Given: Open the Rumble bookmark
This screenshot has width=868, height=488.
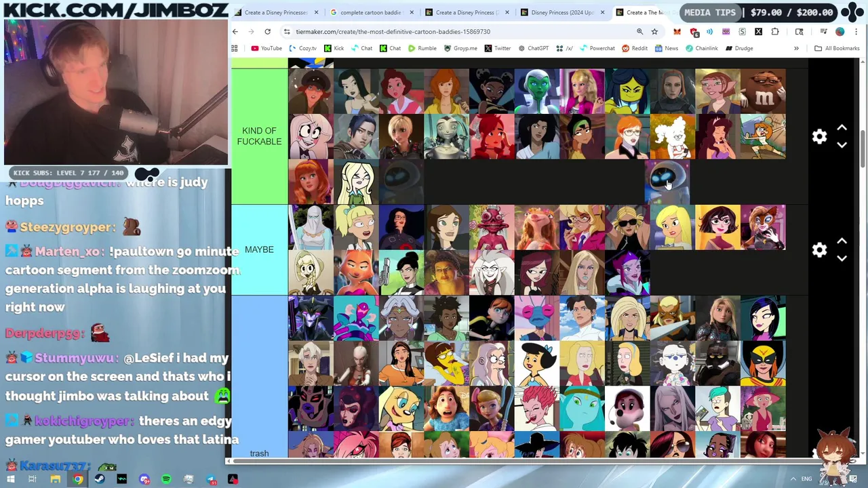Looking at the screenshot, I should click(x=422, y=48).
